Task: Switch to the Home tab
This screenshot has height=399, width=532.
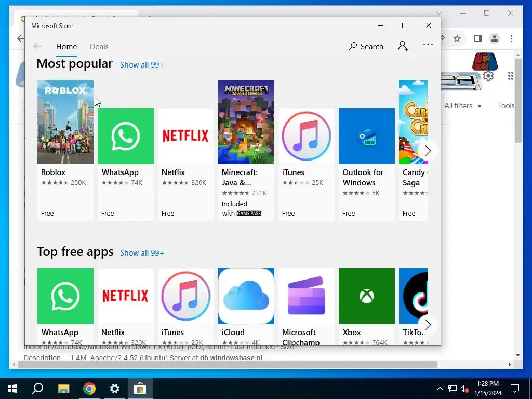Action: (66, 46)
